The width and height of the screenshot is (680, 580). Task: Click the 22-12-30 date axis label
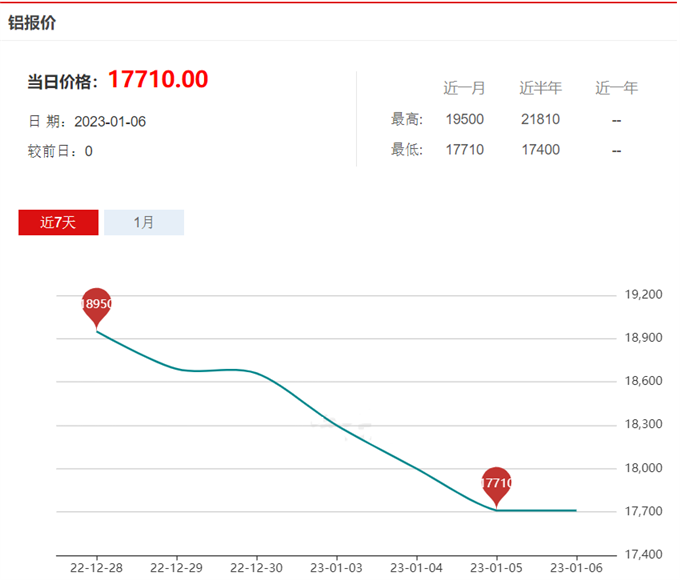(x=256, y=567)
